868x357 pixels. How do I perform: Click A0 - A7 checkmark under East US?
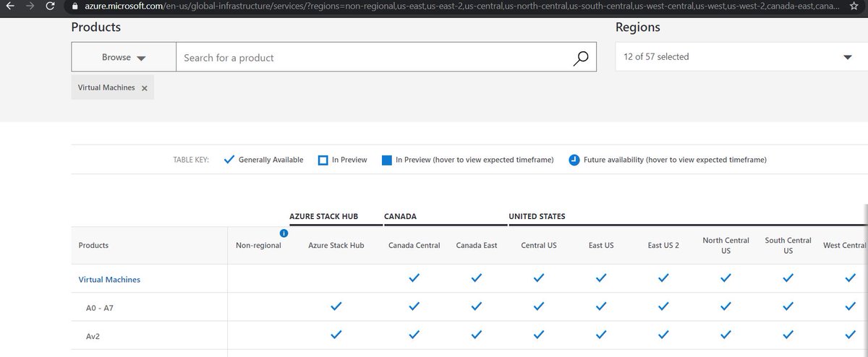(601, 306)
